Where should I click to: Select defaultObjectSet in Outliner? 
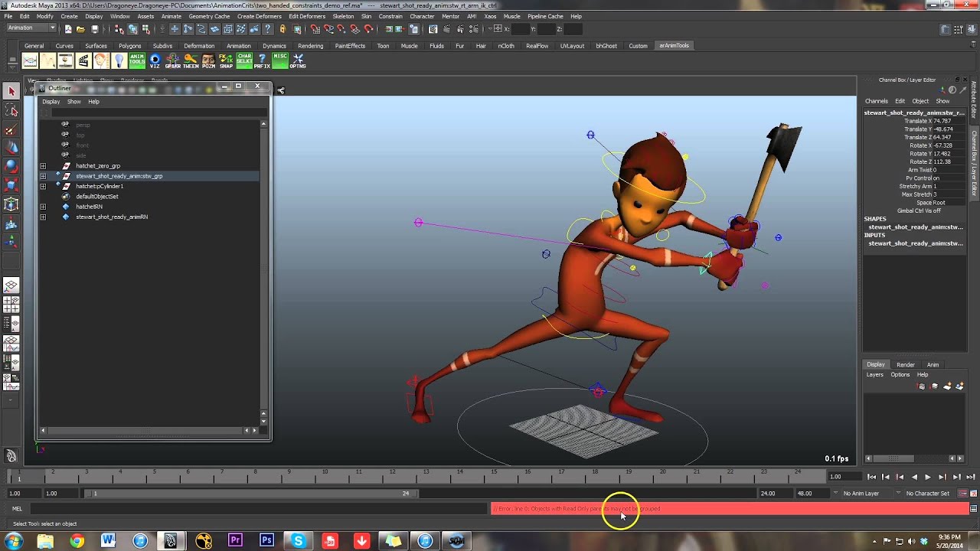96,197
